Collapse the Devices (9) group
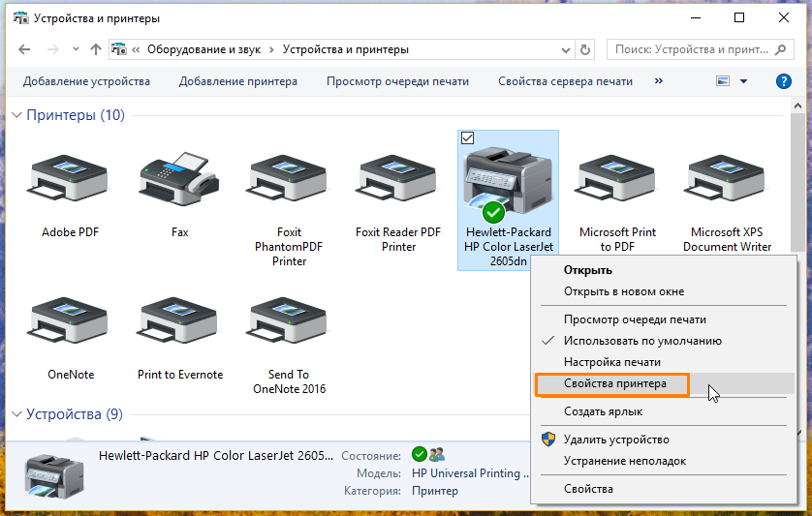 point(16,414)
